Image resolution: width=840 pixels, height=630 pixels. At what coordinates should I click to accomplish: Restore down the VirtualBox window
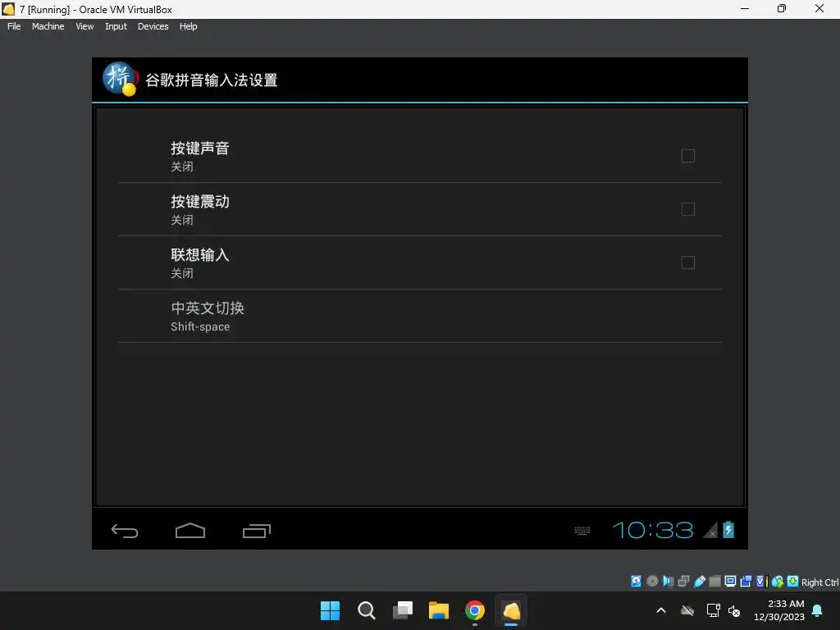click(782, 8)
